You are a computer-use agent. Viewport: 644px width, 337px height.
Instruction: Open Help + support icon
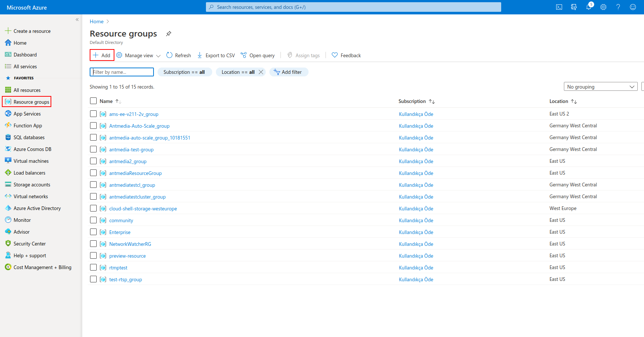pyautogui.click(x=8, y=255)
